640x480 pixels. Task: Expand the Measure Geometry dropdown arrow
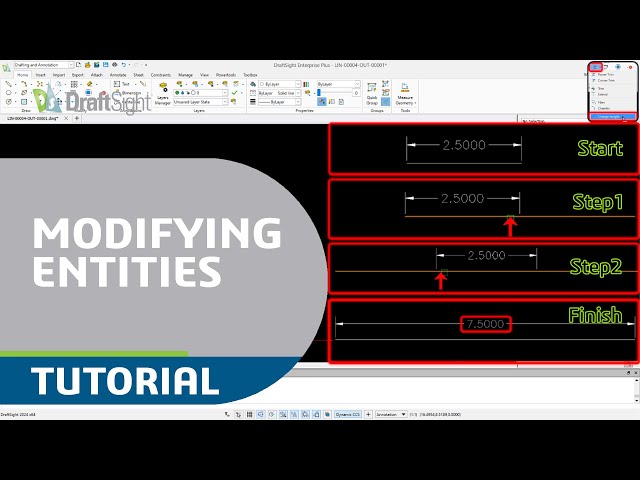pyautogui.click(x=415, y=103)
